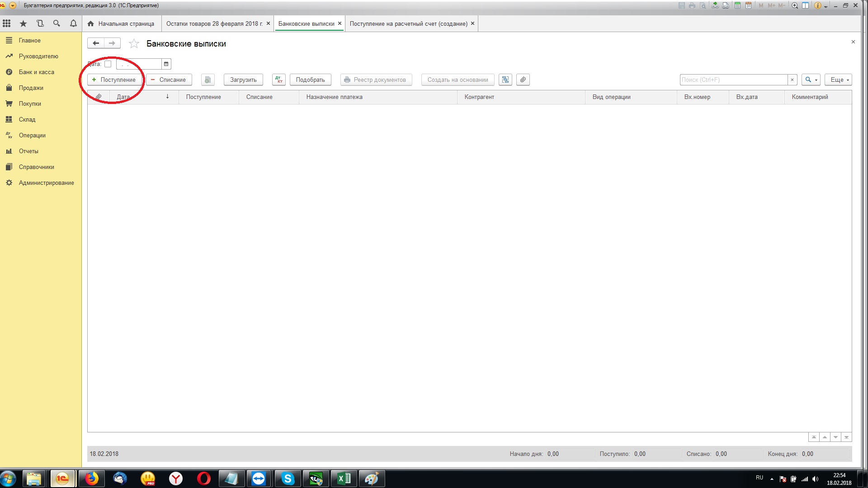The width and height of the screenshot is (868, 488).
Task: Enable the Дата filter checkbox
Action: pos(108,64)
